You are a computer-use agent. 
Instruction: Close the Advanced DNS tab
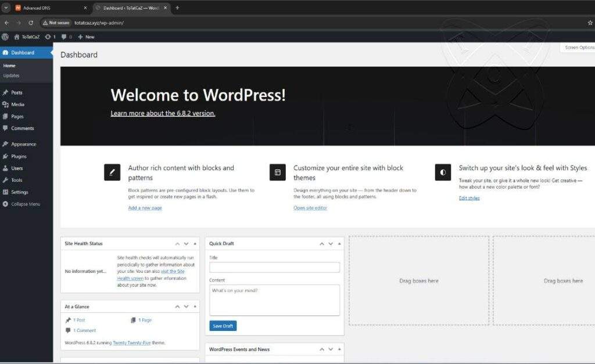pos(85,8)
